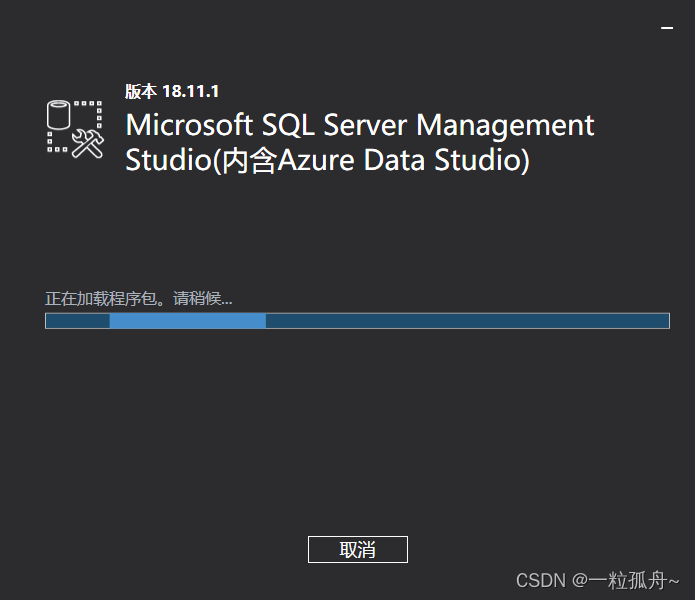695x600 pixels.
Task: Minimize the installer window
Action: (x=667, y=28)
